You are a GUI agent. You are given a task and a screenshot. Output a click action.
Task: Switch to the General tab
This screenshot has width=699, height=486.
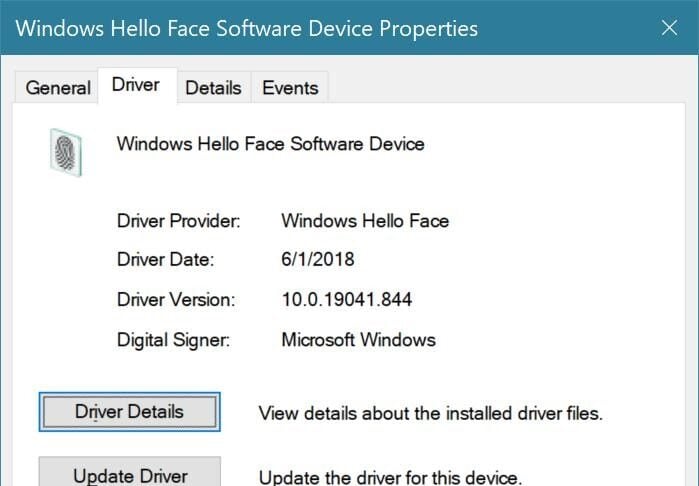[x=58, y=88]
